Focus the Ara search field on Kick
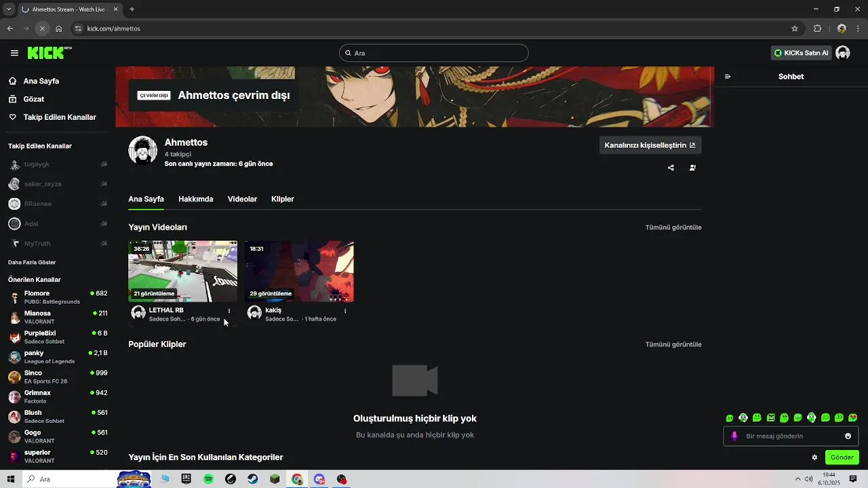 coord(433,53)
